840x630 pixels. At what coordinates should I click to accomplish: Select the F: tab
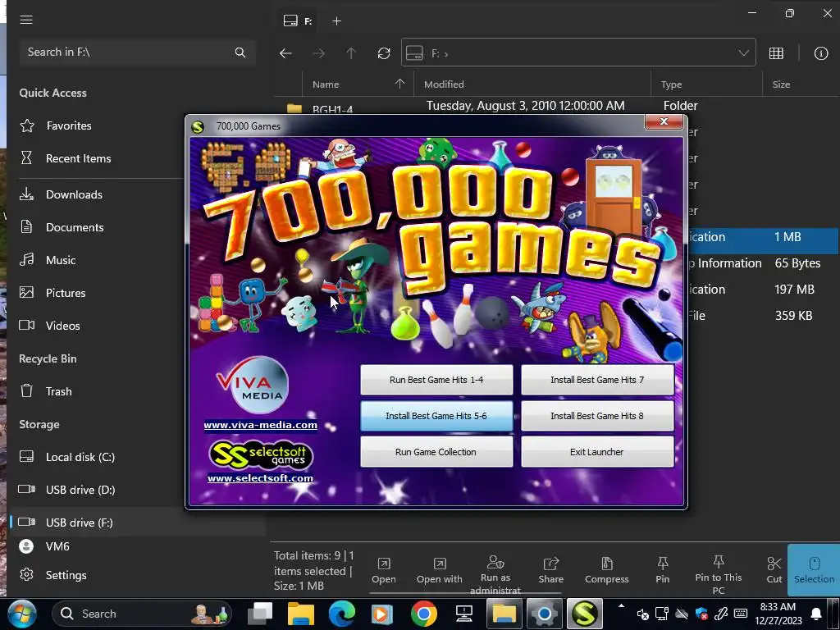click(x=298, y=21)
